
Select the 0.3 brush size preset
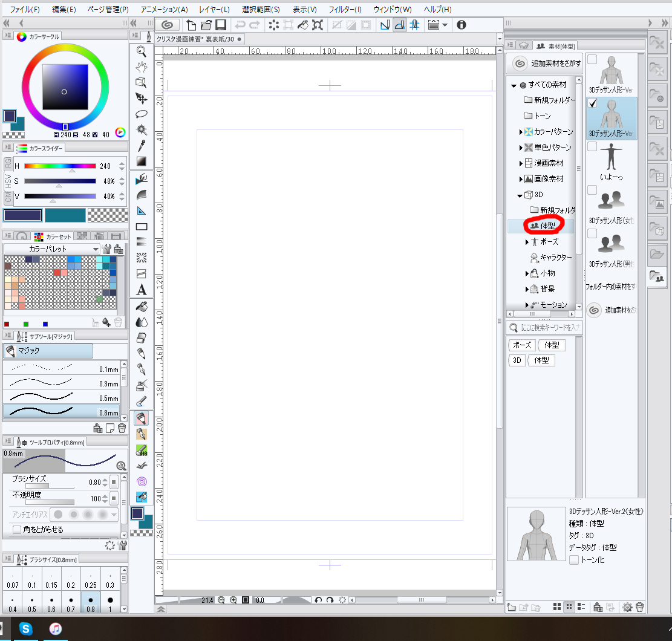point(110,579)
